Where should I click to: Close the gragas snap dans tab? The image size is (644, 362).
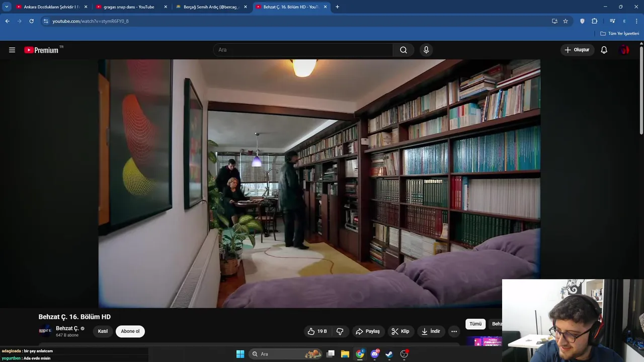coord(166,7)
